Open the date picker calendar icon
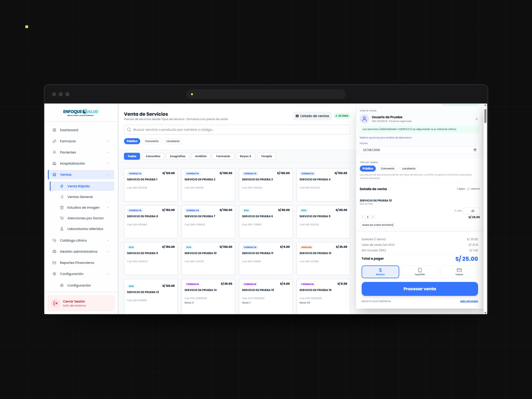The image size is (532, 399). tap(475, 150)
